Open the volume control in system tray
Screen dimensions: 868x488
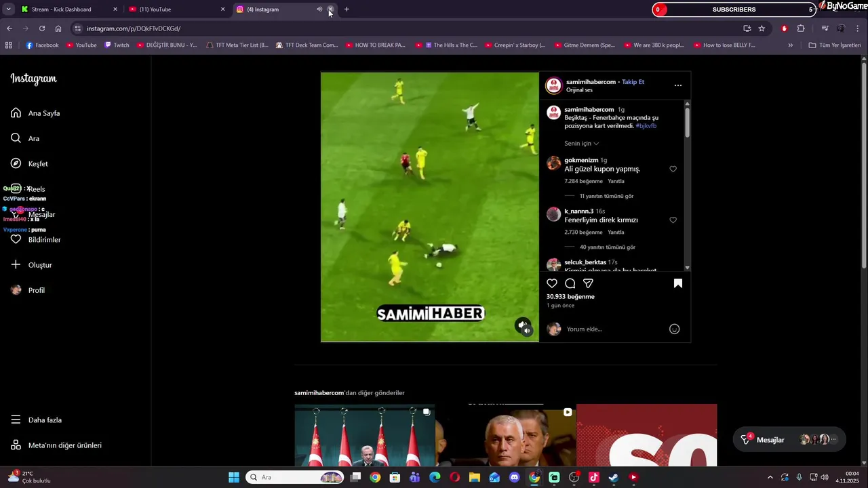825,477
